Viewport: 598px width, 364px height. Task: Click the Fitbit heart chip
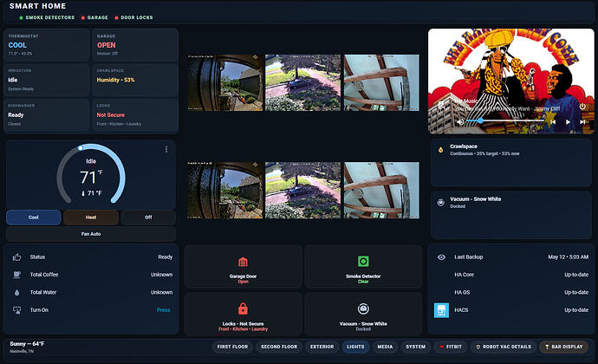pyautogui.click(x=451, y=347)
